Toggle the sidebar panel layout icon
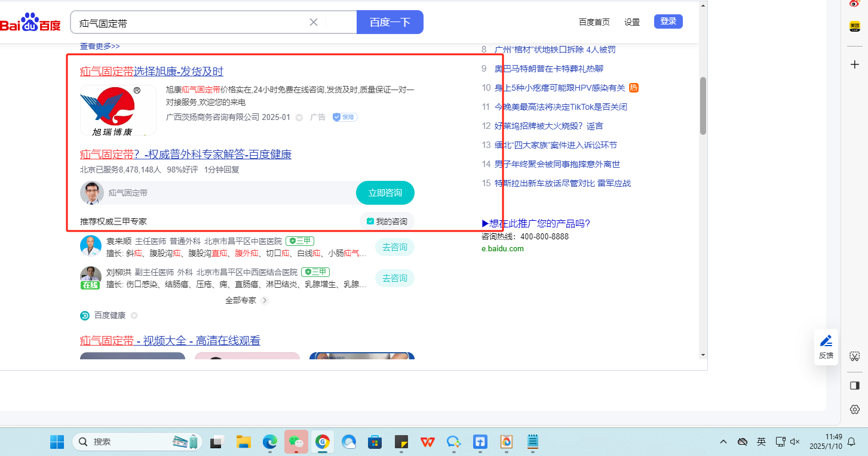This screenshot has height=456, width=868. (x=854, y=386)
